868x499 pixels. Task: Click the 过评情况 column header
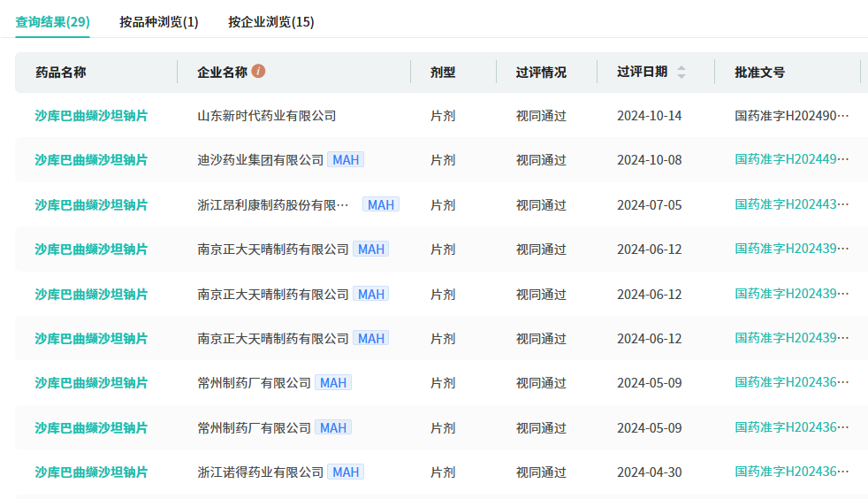(541, 72)
